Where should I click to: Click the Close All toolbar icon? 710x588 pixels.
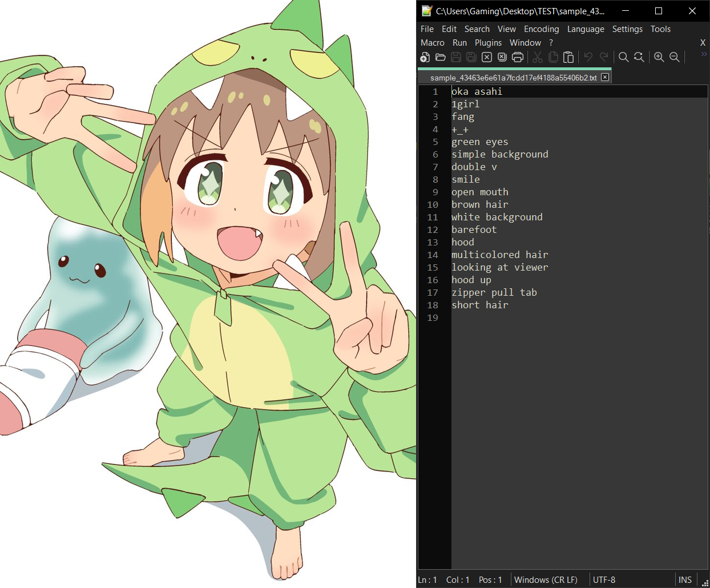(502, 57)
